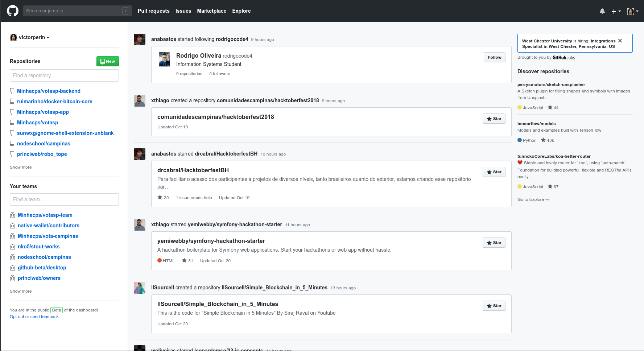Show more teams

click(21, 291)
